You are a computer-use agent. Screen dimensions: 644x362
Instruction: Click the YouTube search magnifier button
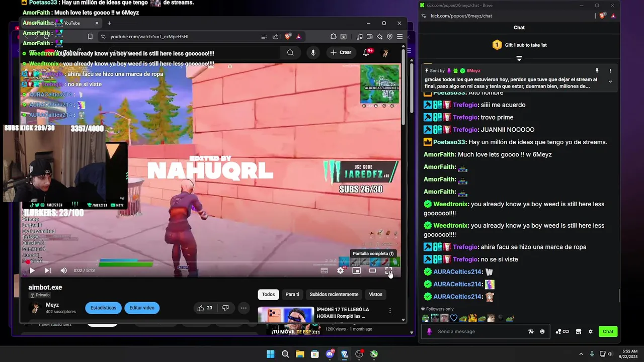coord(290,52)
